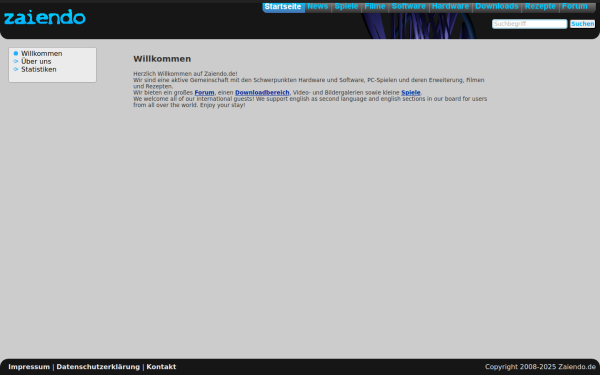The height and width of the screenshot is (375, 600).
Task: Click the Suchen button
Action: pyautogui.click(x=582, y=24)
